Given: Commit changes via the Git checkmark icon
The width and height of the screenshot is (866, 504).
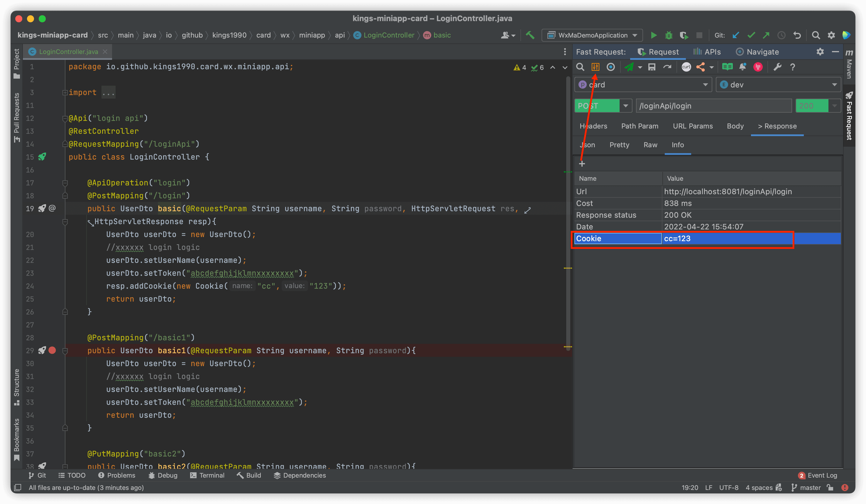Looking at the screenshot, I should [751, 35].
